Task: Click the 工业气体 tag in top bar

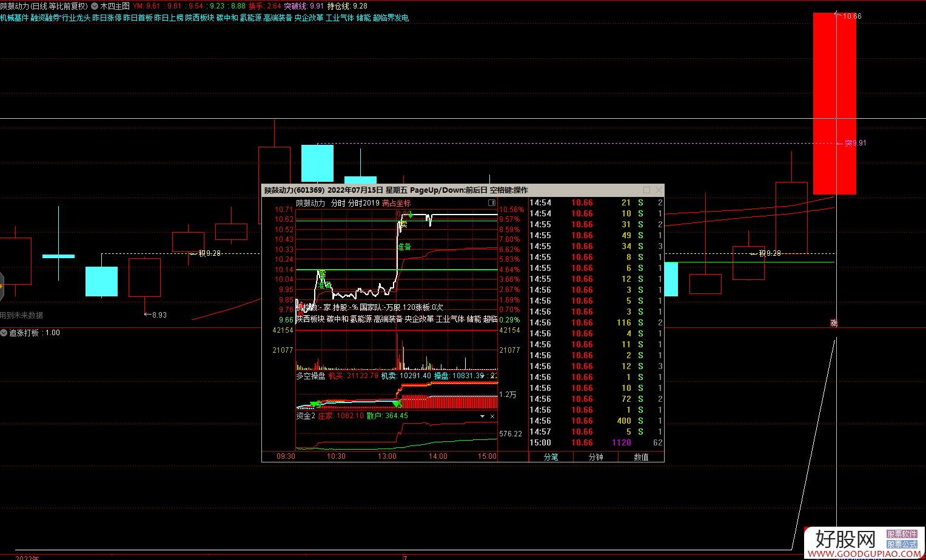Action: point(340,18)
